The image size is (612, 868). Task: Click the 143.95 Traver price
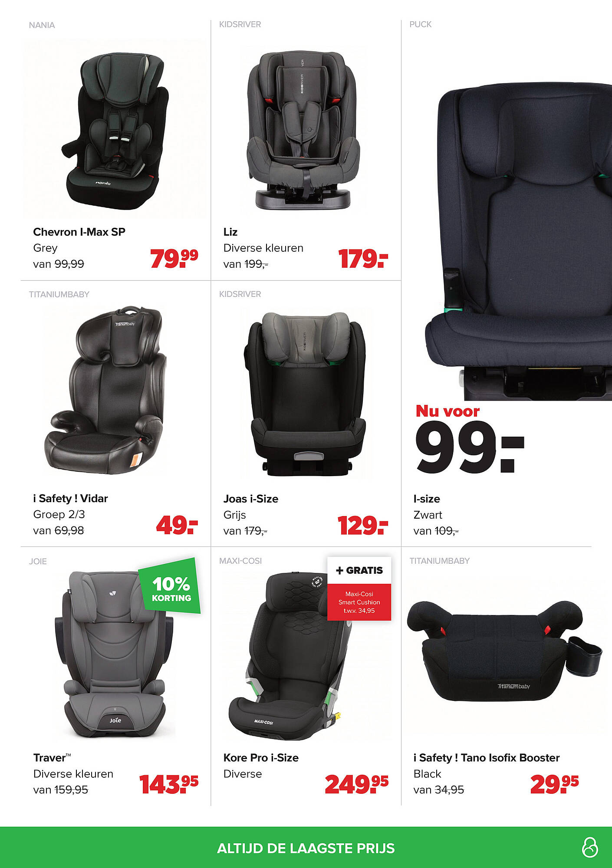click(x=168, y=784)
